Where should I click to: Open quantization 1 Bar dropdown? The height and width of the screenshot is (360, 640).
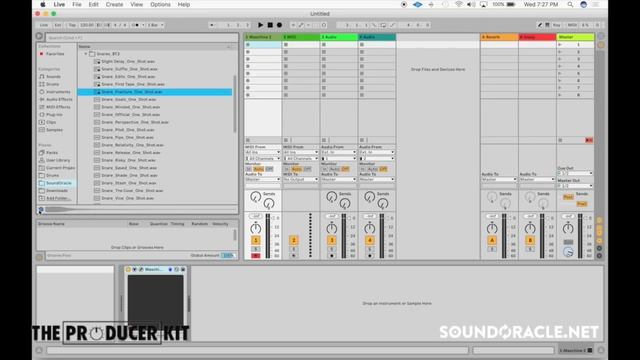coord(156,25)
